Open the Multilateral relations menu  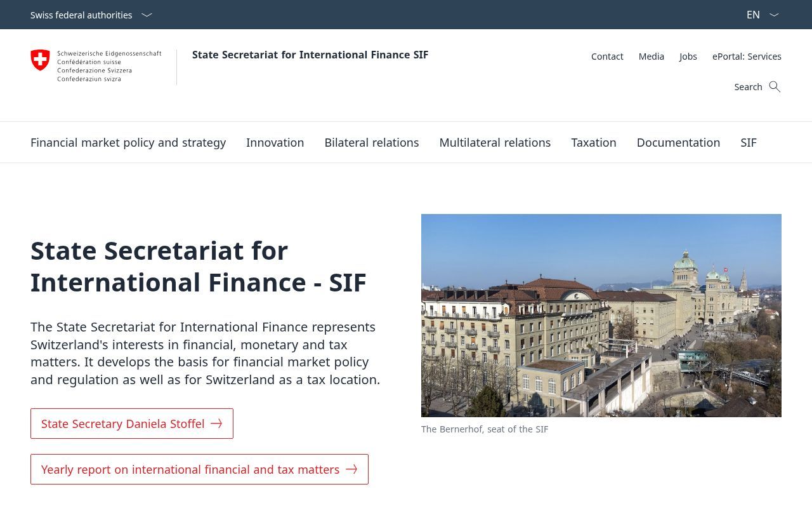tap(495, 142)
